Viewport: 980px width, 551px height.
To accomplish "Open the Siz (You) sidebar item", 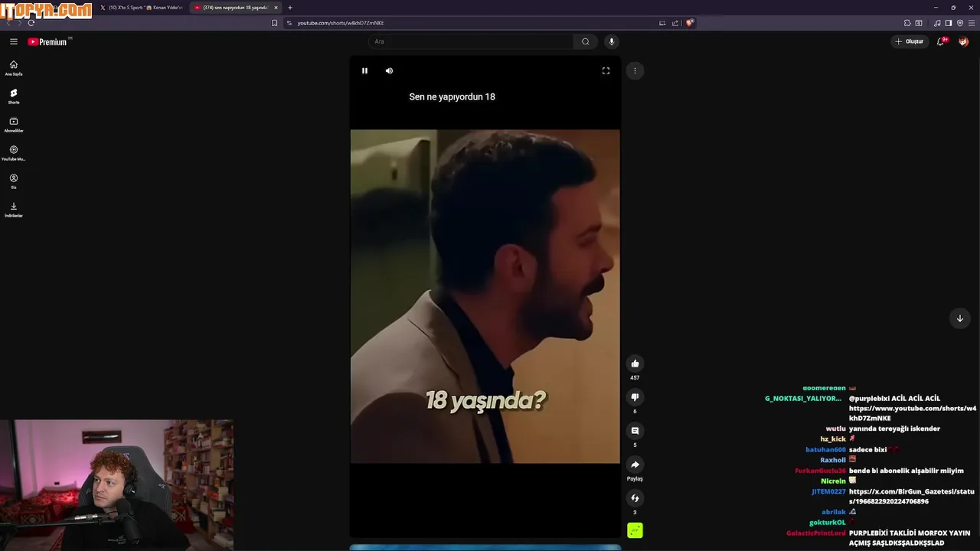I will pyautogui.click(x=14, y=181).
